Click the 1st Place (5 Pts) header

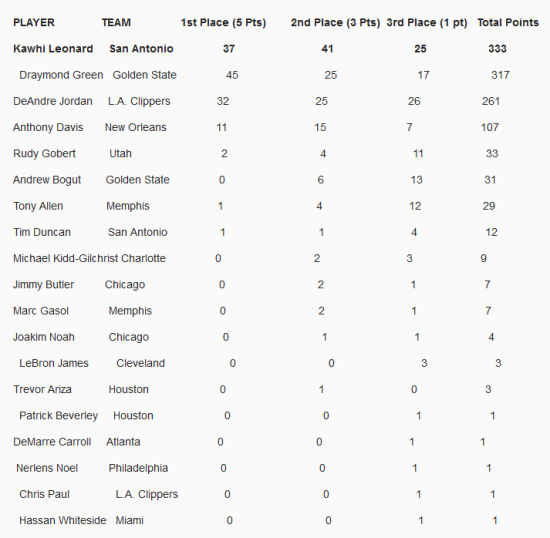coord(223,23)
